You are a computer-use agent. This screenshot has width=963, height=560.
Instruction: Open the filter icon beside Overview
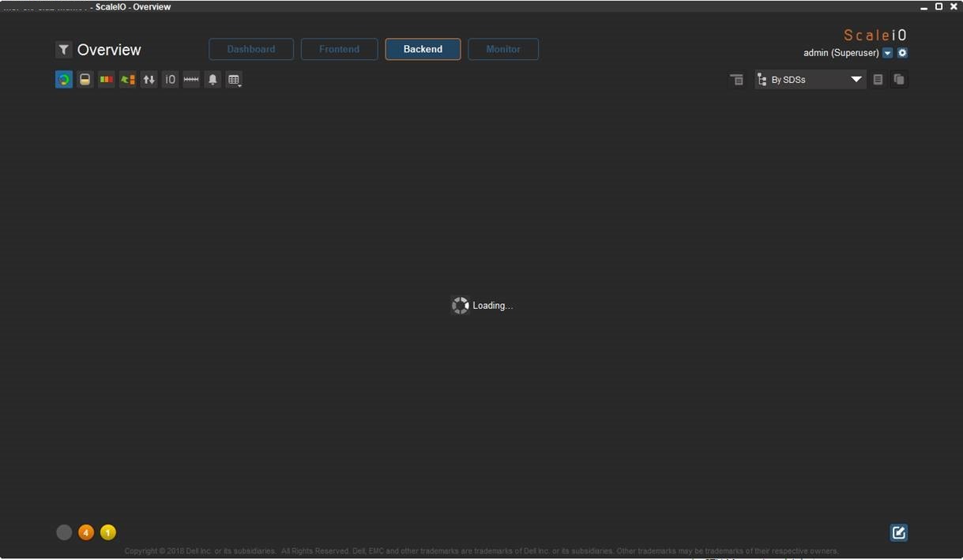coord(63,49)
